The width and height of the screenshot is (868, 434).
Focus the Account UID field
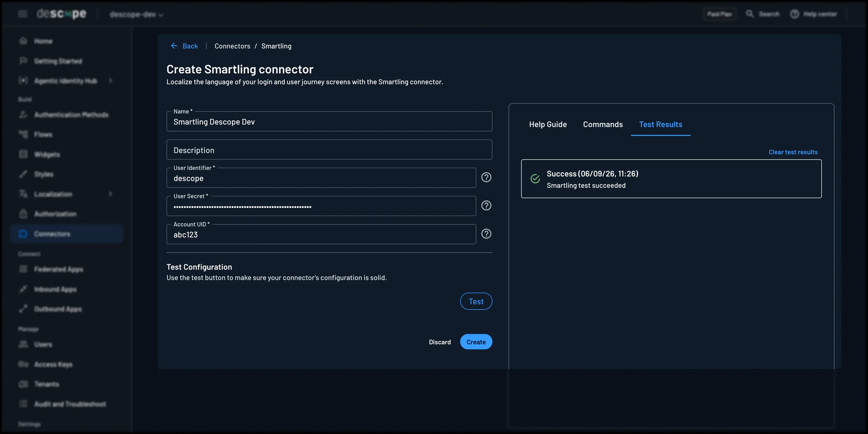pyautogui.click(x=321, y=234)
